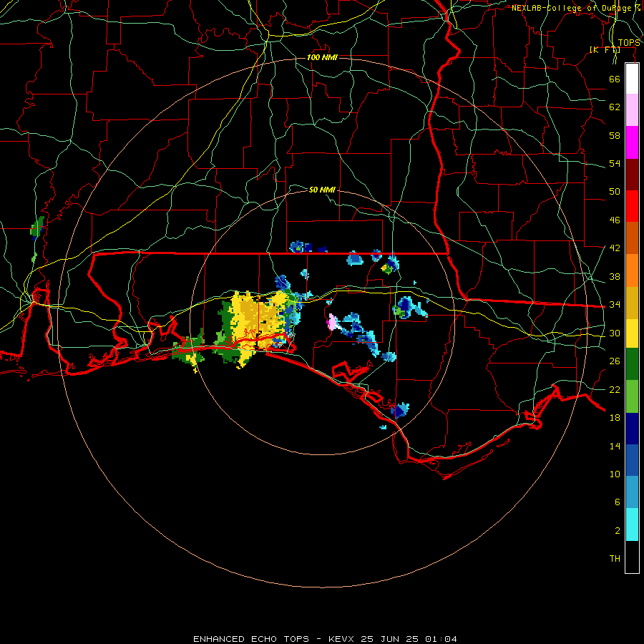Image resolution: width=644 pixels, height=644 pixels.
Task: Click the magenta legend swatch
Action: [632, 142]
